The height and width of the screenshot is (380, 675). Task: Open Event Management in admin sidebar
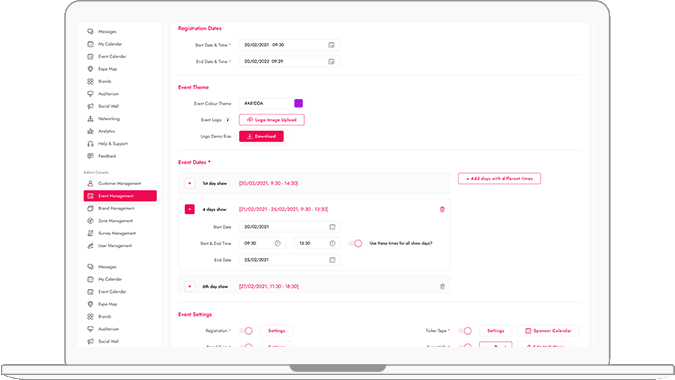pos(120,196)
